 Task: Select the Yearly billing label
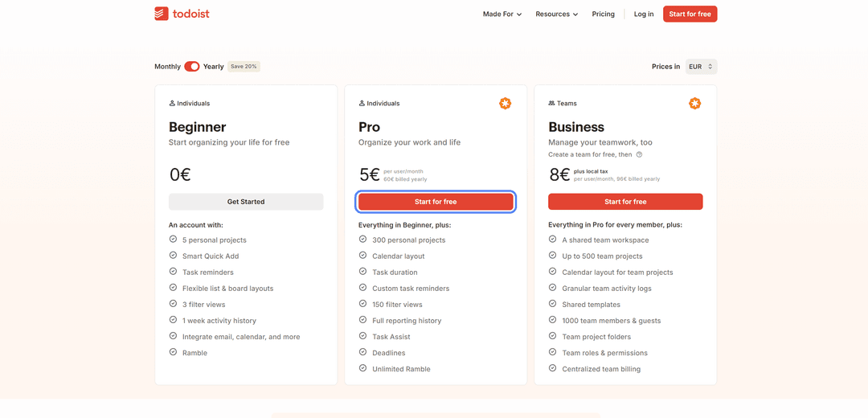(213, 67)
